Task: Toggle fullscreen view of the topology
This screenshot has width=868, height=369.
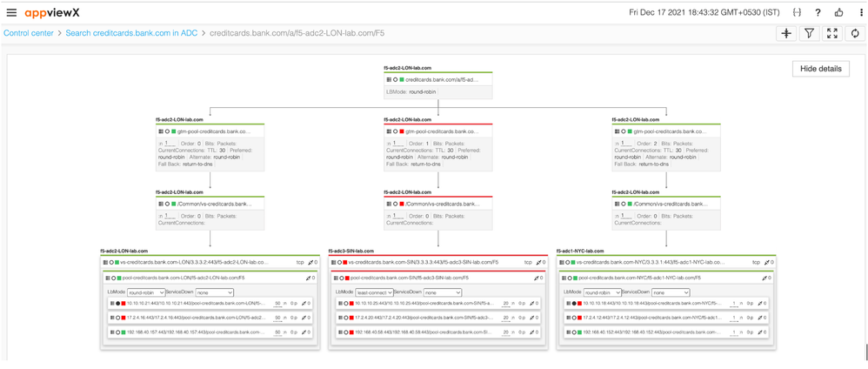Action: click(x=831, y=34)
